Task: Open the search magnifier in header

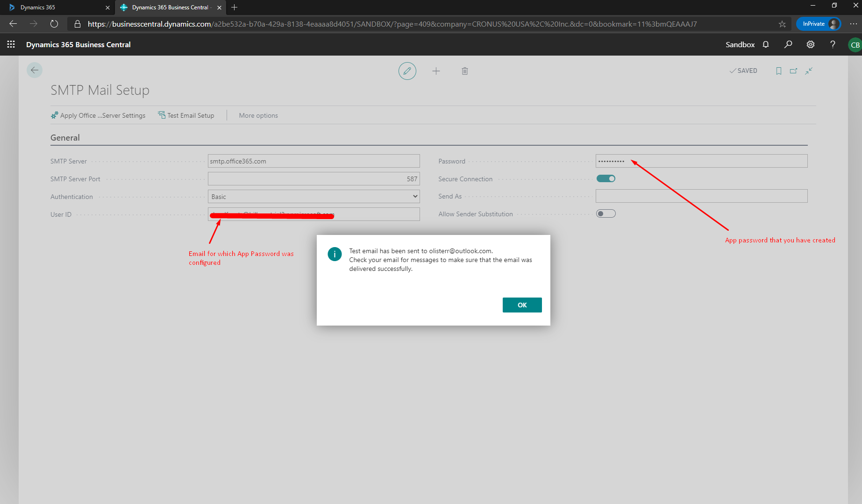Action: (788, 44)
